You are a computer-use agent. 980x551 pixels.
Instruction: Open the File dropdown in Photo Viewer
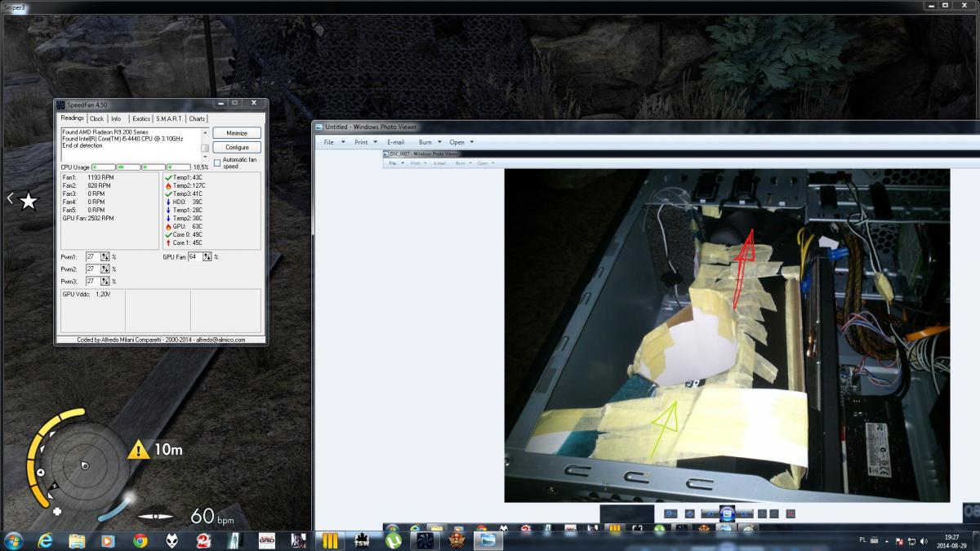pyautogui.click(x=334, y=142)
